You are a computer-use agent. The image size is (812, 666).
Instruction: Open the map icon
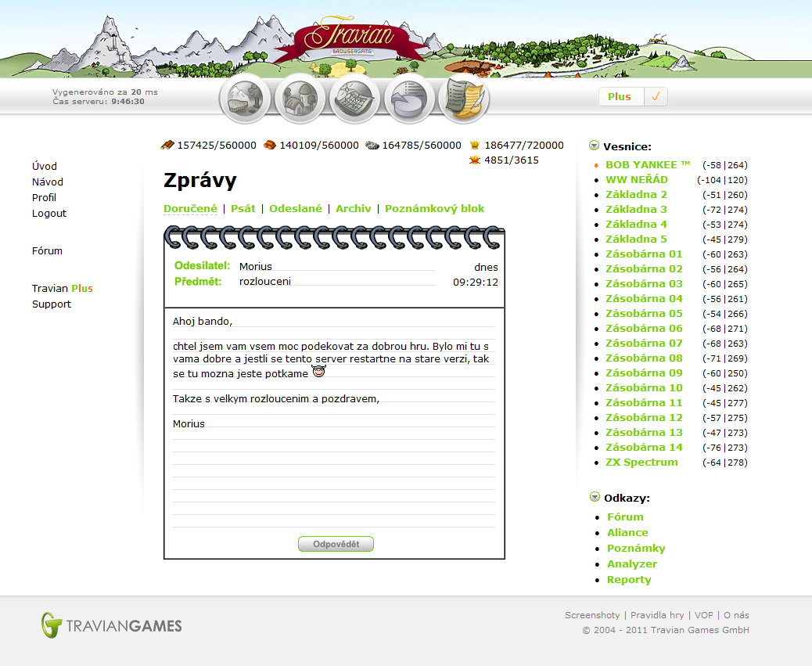coord(354,97)
